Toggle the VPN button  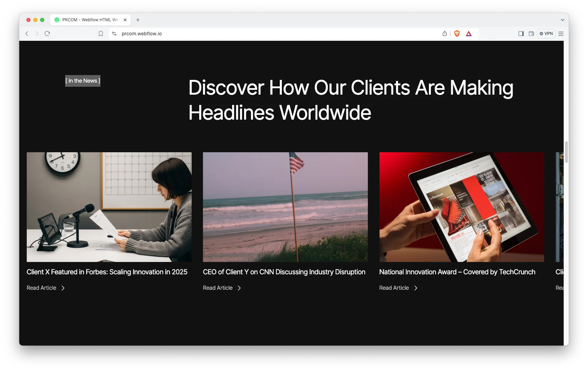(546, 34)
